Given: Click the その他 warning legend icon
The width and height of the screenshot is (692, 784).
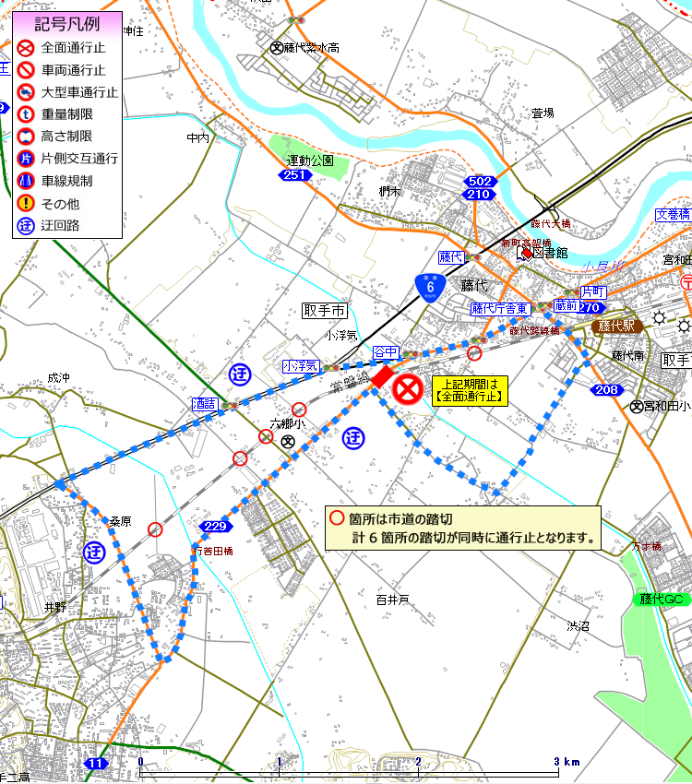Looking at the screenshot, I should click(x=26, y=203).
